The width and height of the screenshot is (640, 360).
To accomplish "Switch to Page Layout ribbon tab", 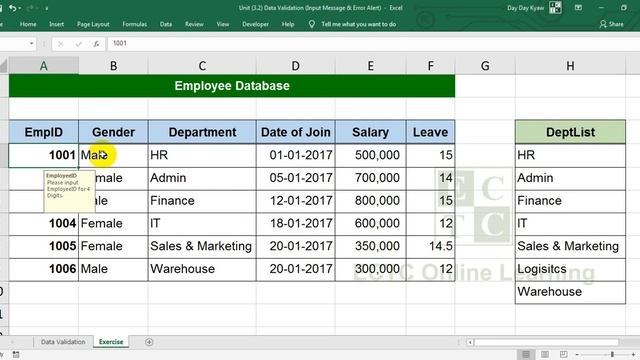I will tap(93, 24).
